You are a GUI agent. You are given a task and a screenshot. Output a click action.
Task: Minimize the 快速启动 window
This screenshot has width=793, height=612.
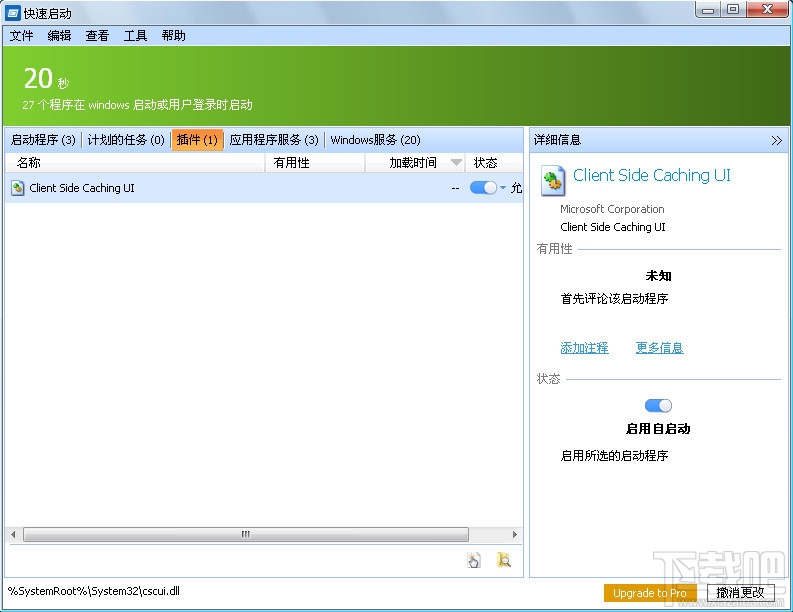click(x=708, y=10)
